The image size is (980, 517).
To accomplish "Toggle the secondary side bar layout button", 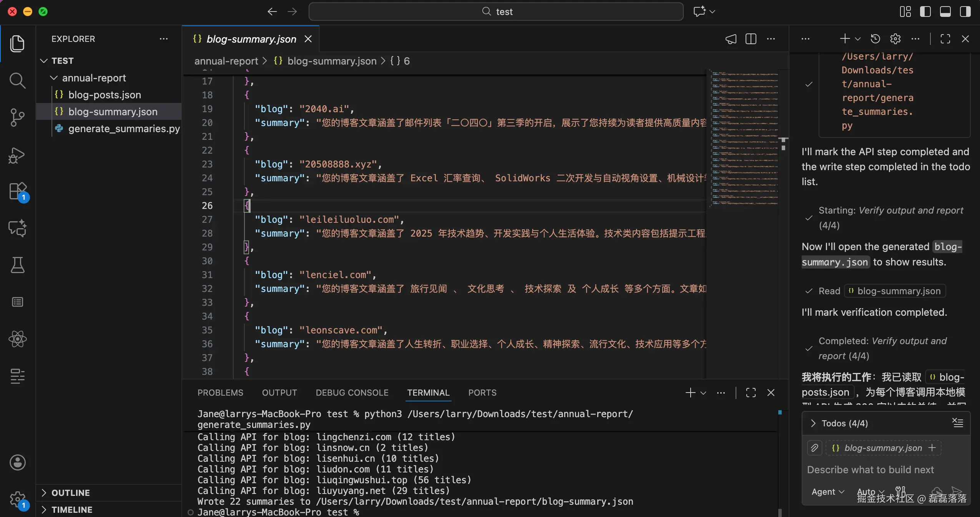I will 965,12.
